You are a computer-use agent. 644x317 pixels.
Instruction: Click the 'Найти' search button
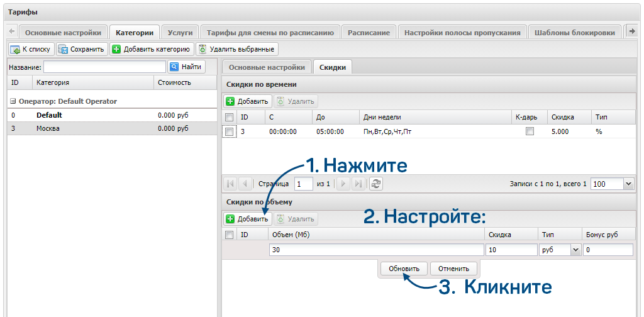tap(186, 67)
